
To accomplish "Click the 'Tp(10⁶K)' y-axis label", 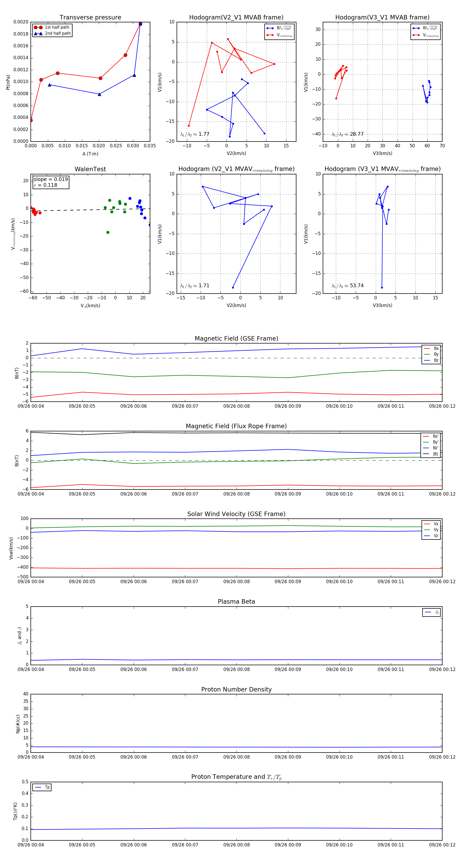I will click(15, 811).
